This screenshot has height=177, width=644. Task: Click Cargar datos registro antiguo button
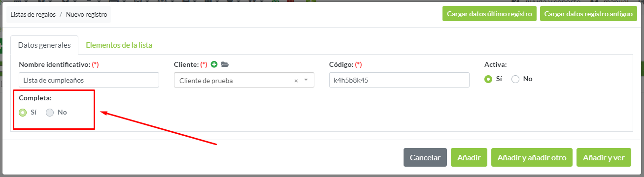tap(588, 14)
